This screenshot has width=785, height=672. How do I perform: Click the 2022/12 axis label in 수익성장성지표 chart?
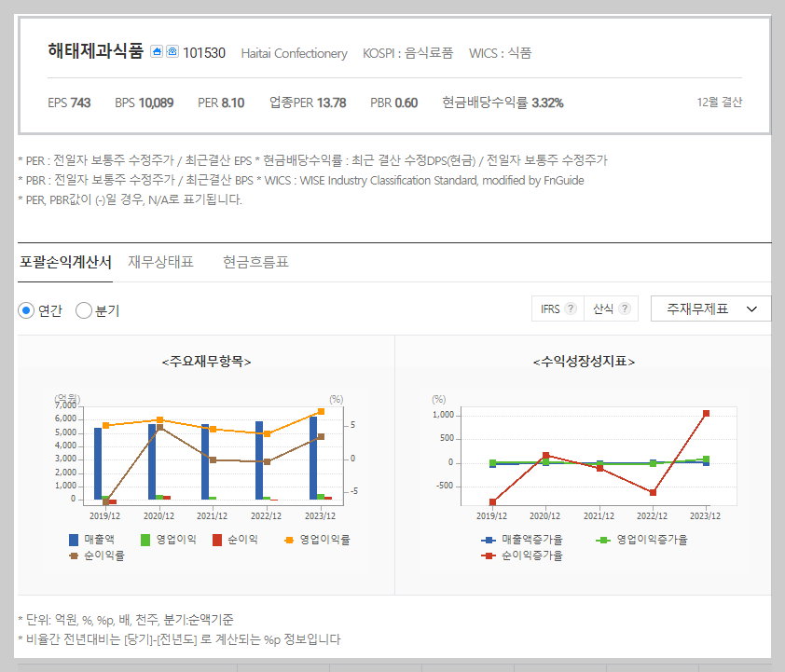(x=652, y=516)
